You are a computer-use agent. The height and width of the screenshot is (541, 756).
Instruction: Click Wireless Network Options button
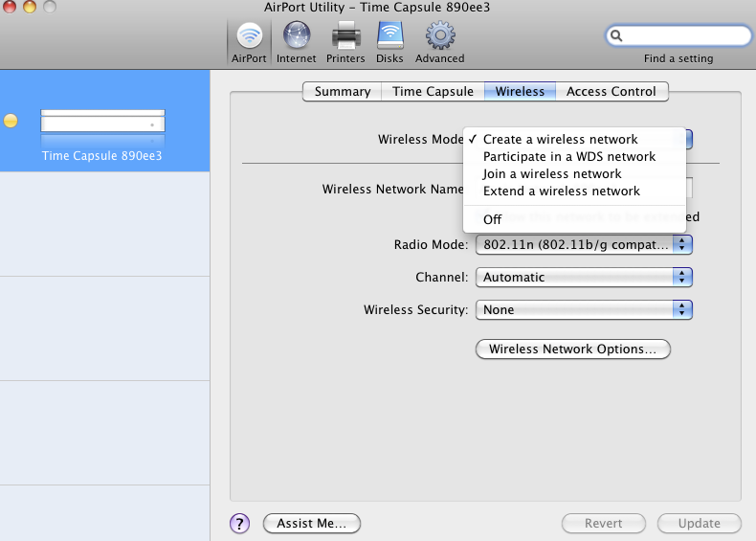tap(573, 349)
